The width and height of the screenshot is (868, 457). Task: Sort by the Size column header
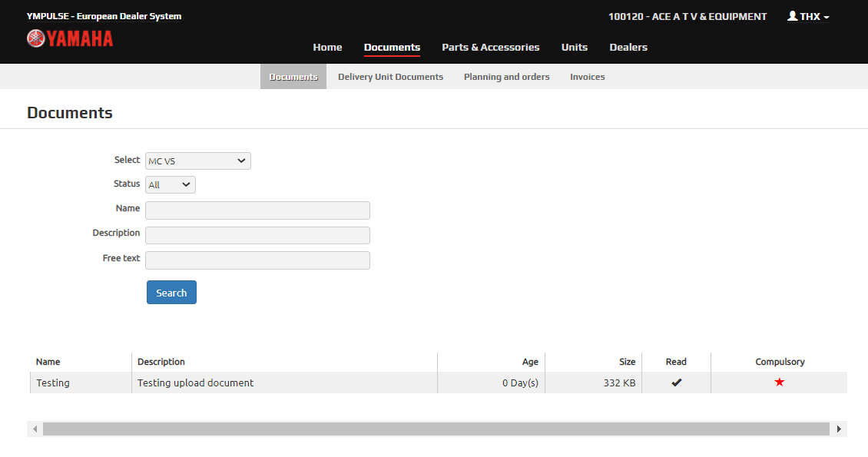(x=628, y=362)
